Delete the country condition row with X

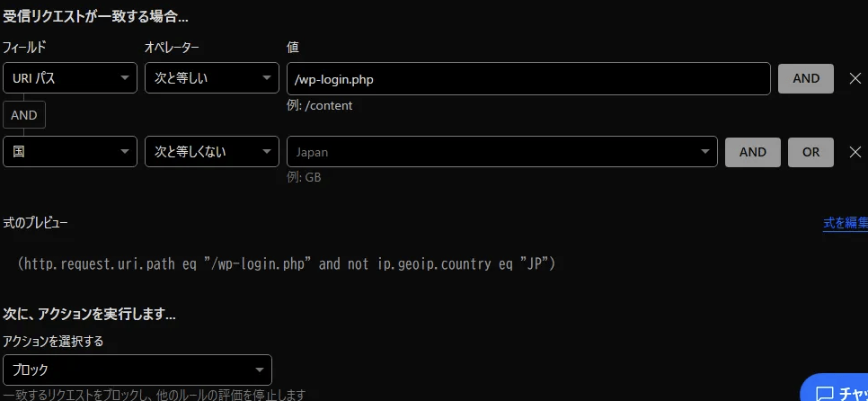(855, 152)
